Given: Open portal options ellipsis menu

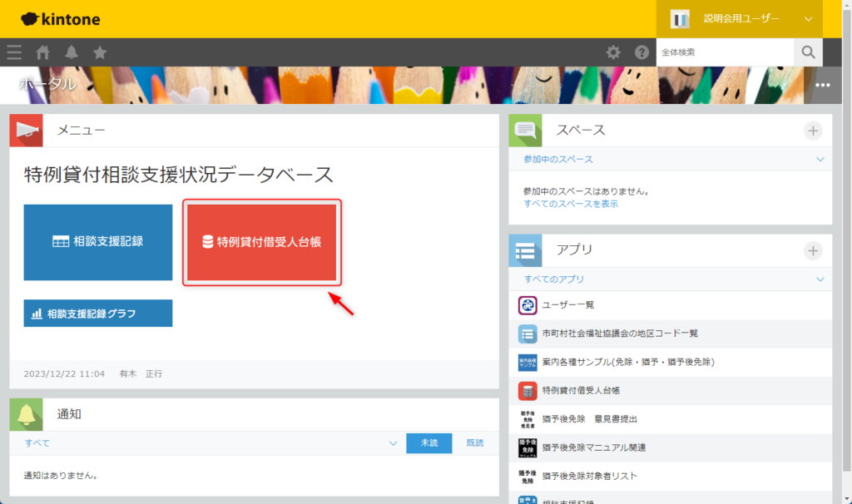Looking at the screenshot, I should pyautogui.click(x=823, y=85).
